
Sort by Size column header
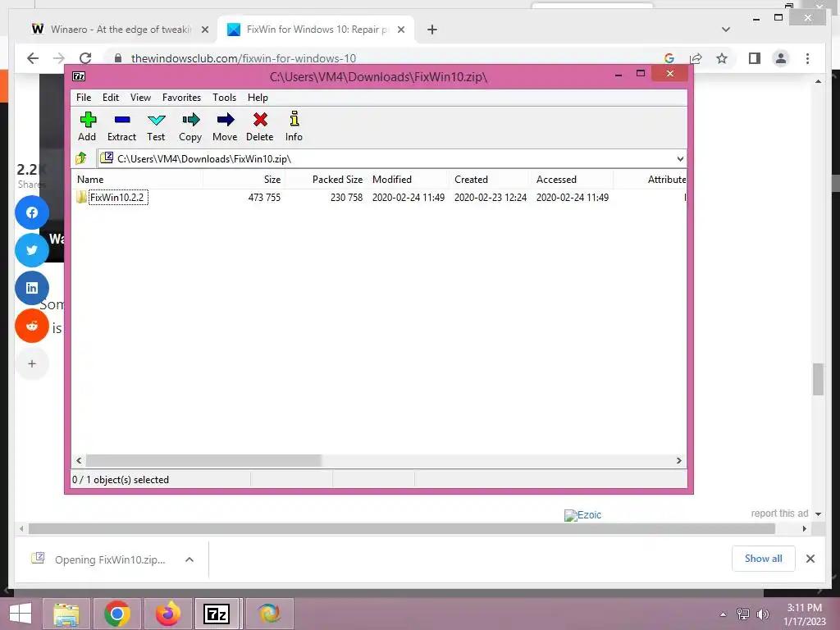point(244,180)
